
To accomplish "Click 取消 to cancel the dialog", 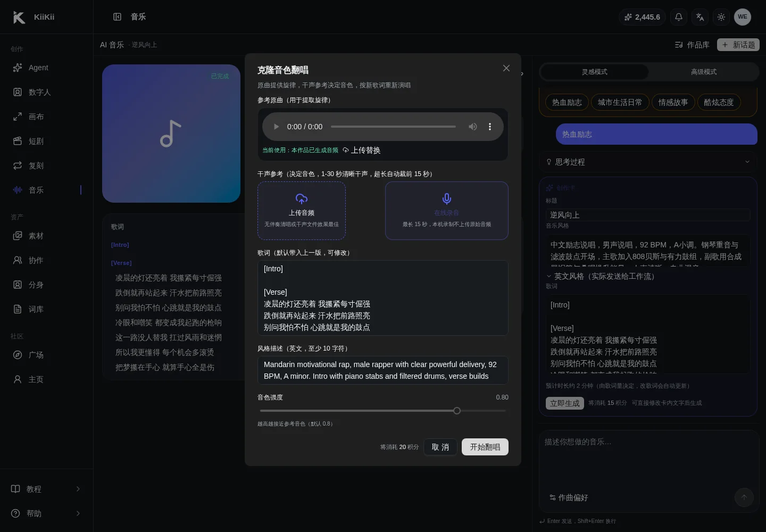I will pyautogui.click(x=440, y=447).
